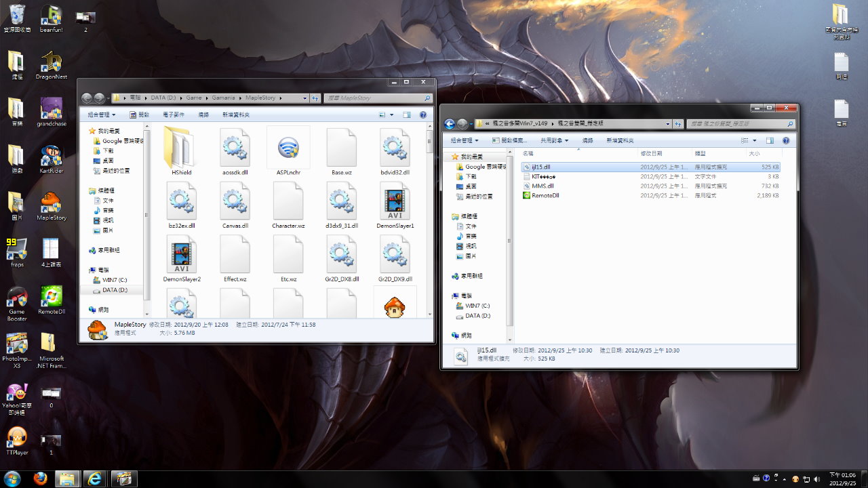The image size is (868, 488).
Task: Click 燒錄 in MapleStory window toolbar
Action: coord(203,115)
